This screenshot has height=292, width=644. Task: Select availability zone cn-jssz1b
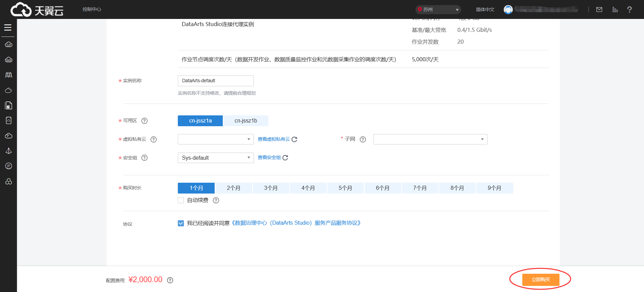pyautogui.click(x=246, y=121)
